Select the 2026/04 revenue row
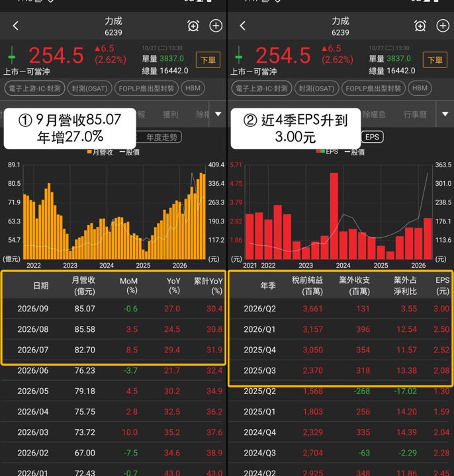This screenshot has width=454, height=476. pos(113,412)
